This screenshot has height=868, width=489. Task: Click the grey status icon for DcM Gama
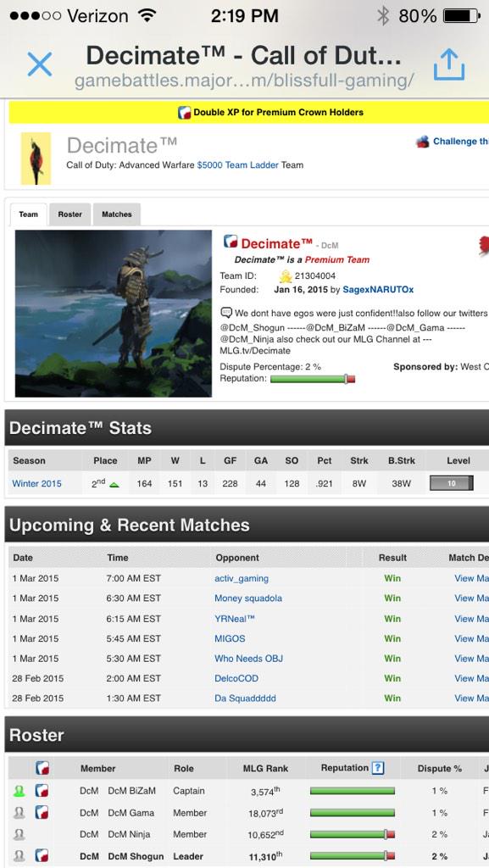(19, 813)
